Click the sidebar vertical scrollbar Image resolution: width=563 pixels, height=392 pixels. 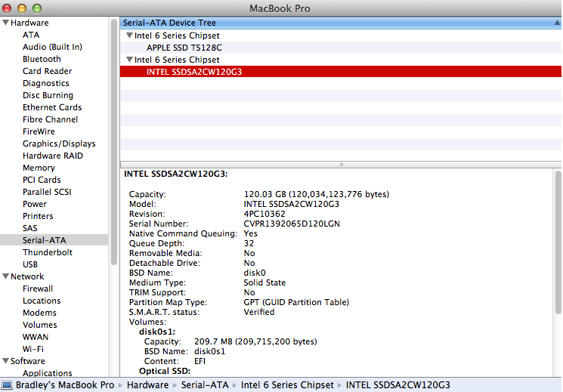tap(114, 142)
